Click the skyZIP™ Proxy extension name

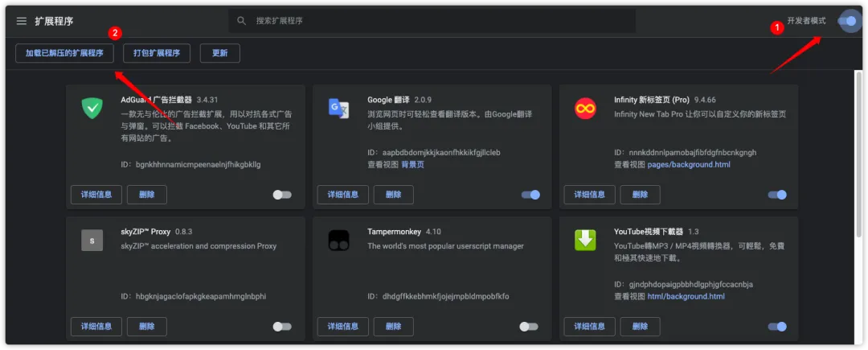click(x=145, y=232)
